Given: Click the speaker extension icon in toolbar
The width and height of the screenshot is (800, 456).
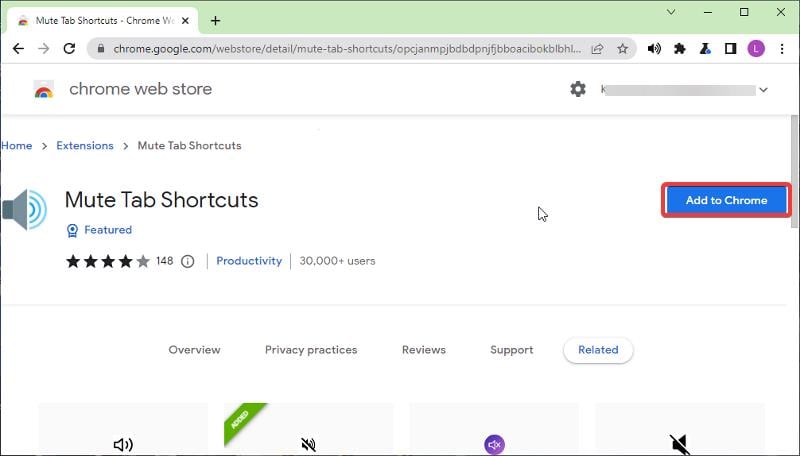Looking at the screenshot, I should point(654,49).
